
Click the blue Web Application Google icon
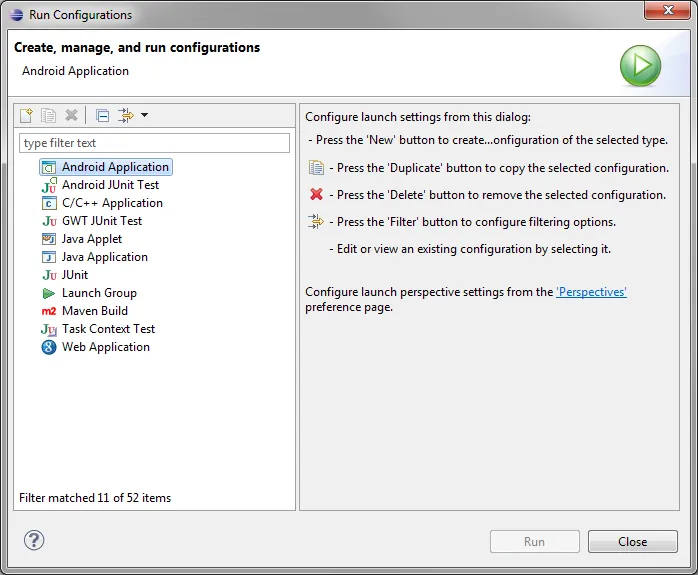point(49,347)
